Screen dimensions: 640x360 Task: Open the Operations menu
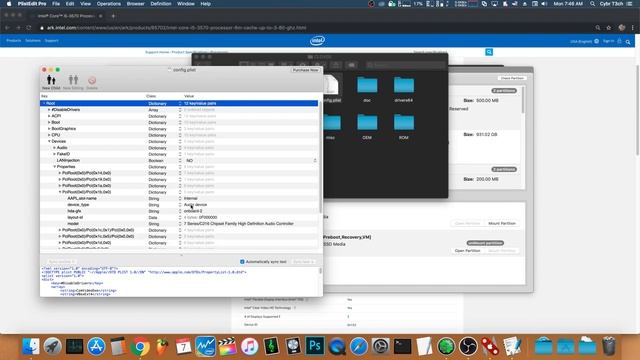[x=109, y=4]
